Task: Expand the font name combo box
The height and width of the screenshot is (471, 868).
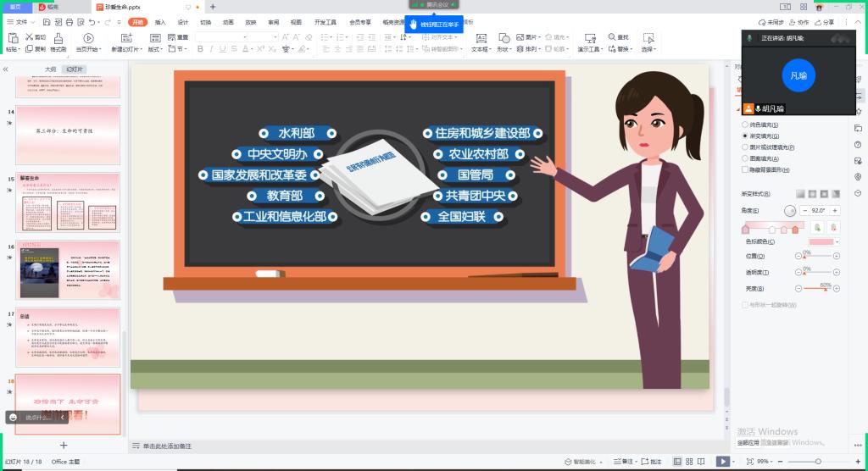Action: point(275,37)
